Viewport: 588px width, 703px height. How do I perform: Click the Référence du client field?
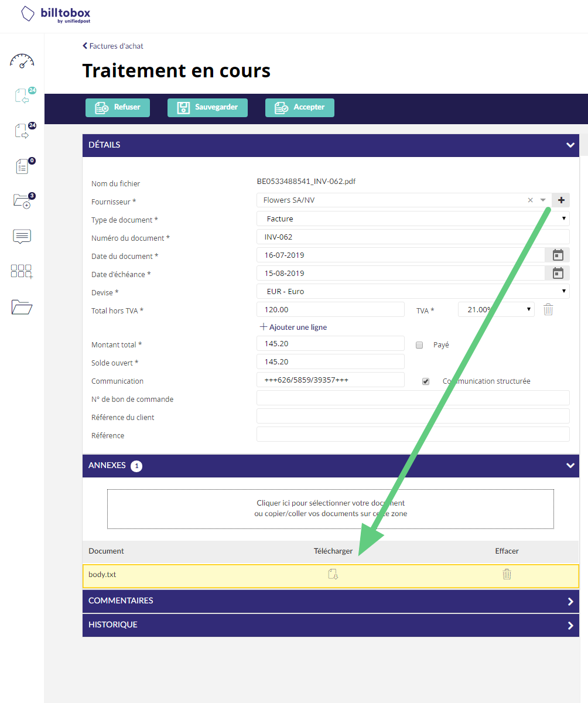click(413, 416)
